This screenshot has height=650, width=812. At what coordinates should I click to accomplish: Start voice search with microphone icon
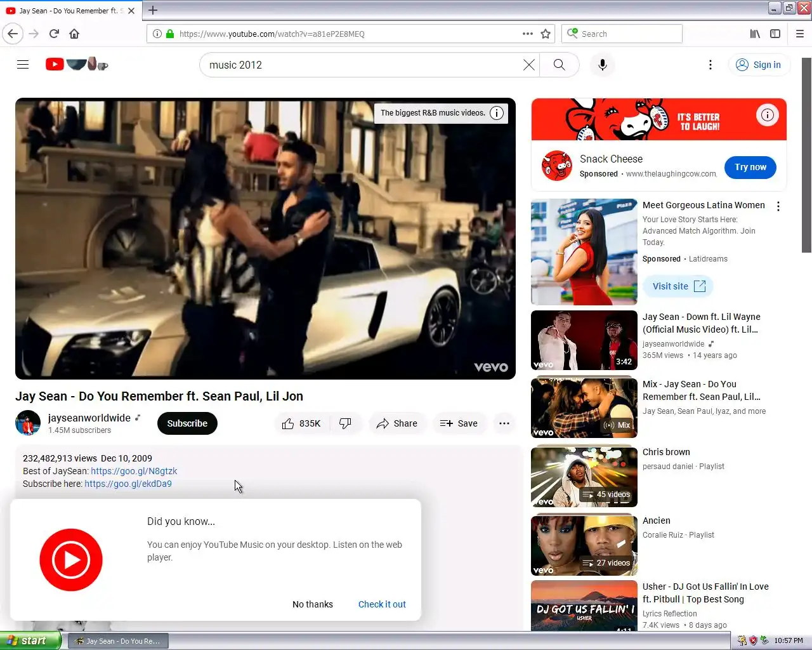click(x=603, y=65)
